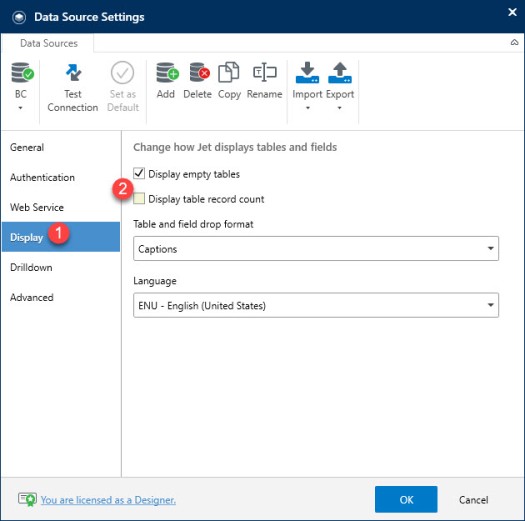The width and height of the screenshot is (525, 521).
Task: Confirm settings with OK
Action: [406, 499]
